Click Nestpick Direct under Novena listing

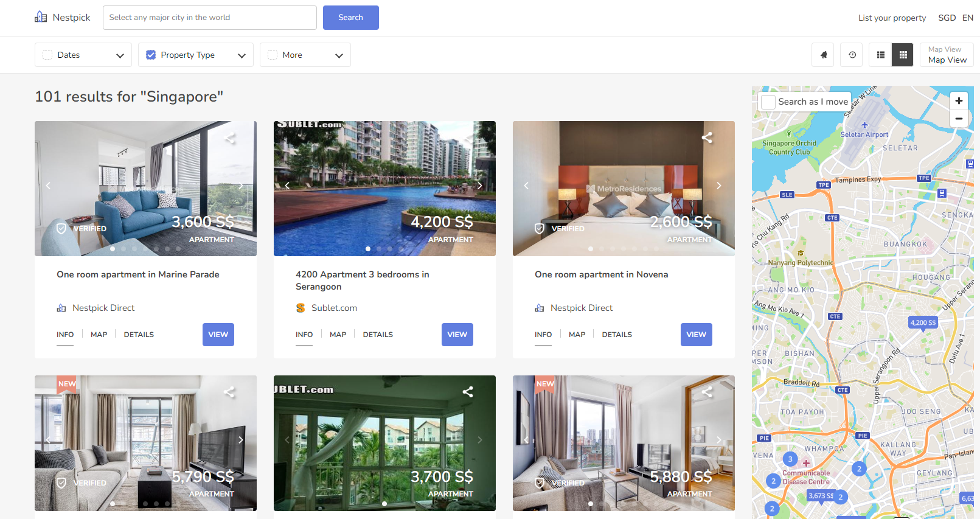582,308
